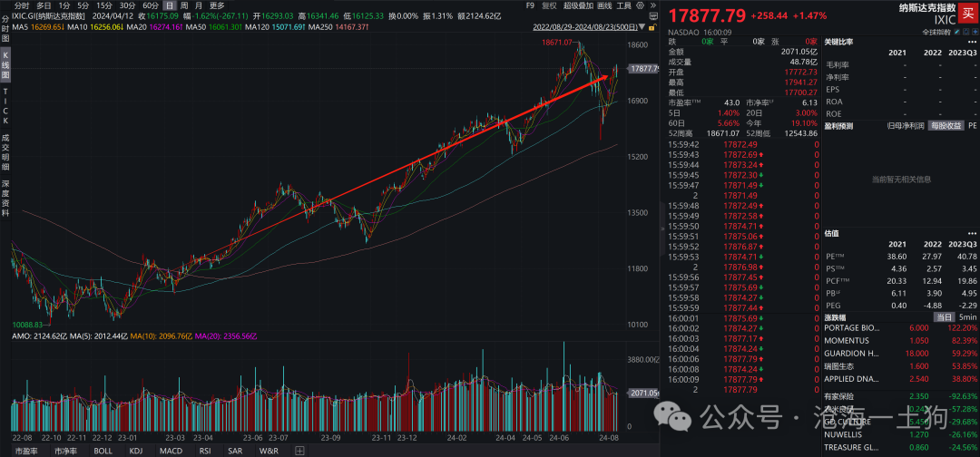
Task: Expand the 更多 period options
Action: [217, 5]
